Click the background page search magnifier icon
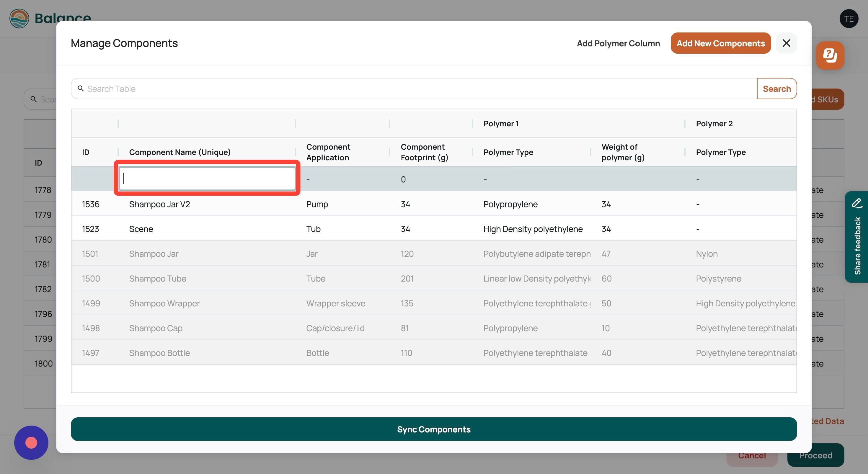This screenshot has height=474, width=868. pyautogui.click(x=33, y=99)
